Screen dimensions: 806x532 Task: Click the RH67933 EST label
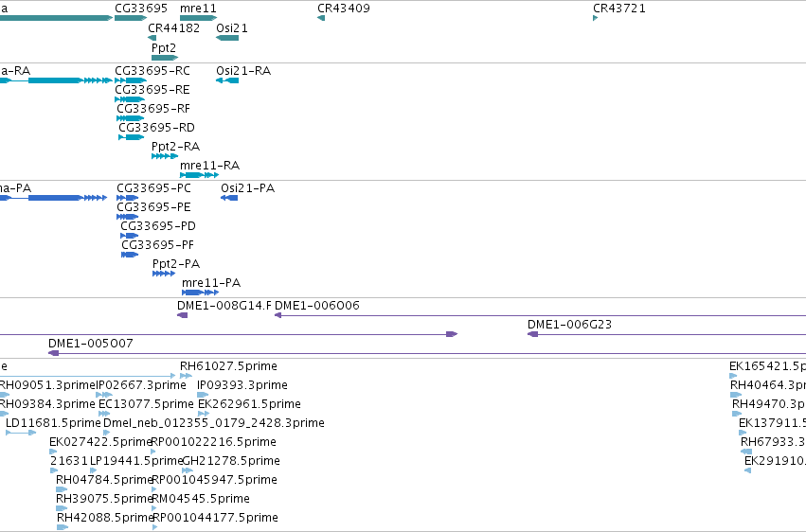[x=773, y=442]
